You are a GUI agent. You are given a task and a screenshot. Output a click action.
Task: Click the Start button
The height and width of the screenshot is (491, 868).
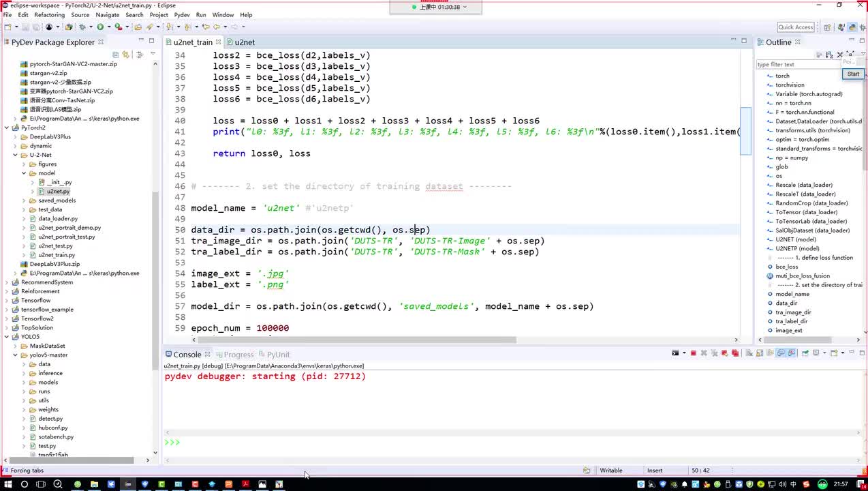pos(853,74)
